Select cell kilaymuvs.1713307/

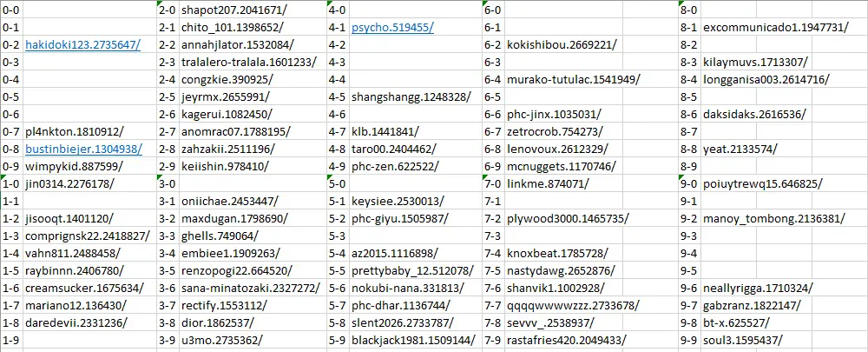pos(757,62)
